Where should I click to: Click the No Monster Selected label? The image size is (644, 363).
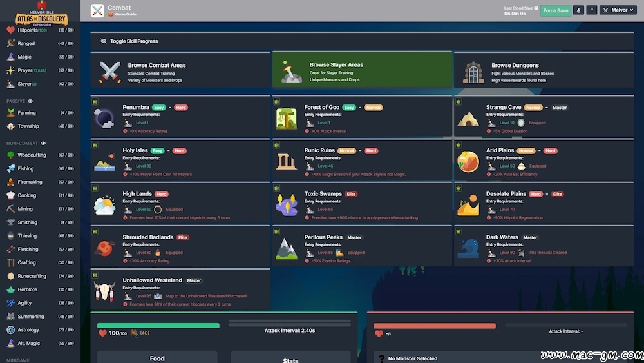(x=412, y=358)
